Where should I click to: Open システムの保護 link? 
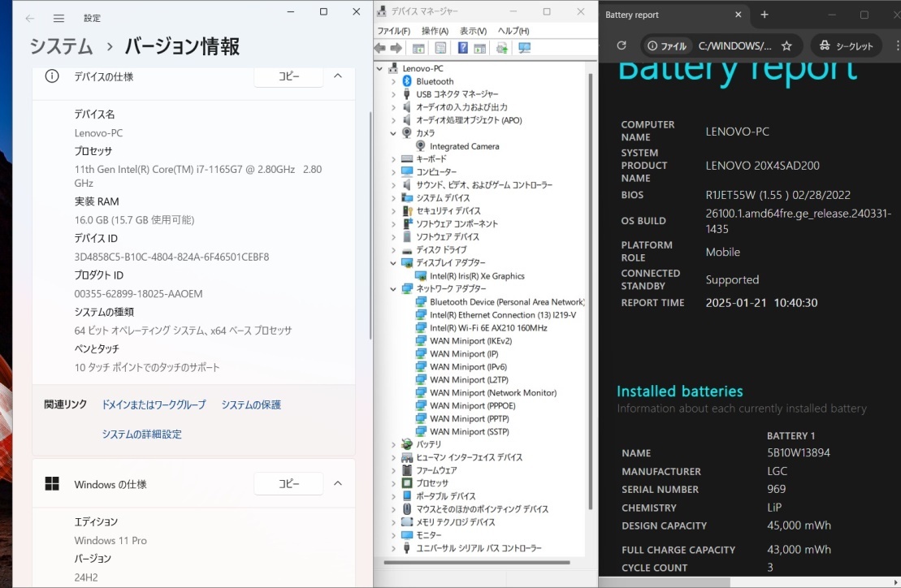pyautogui.click(x=251, y=404)
